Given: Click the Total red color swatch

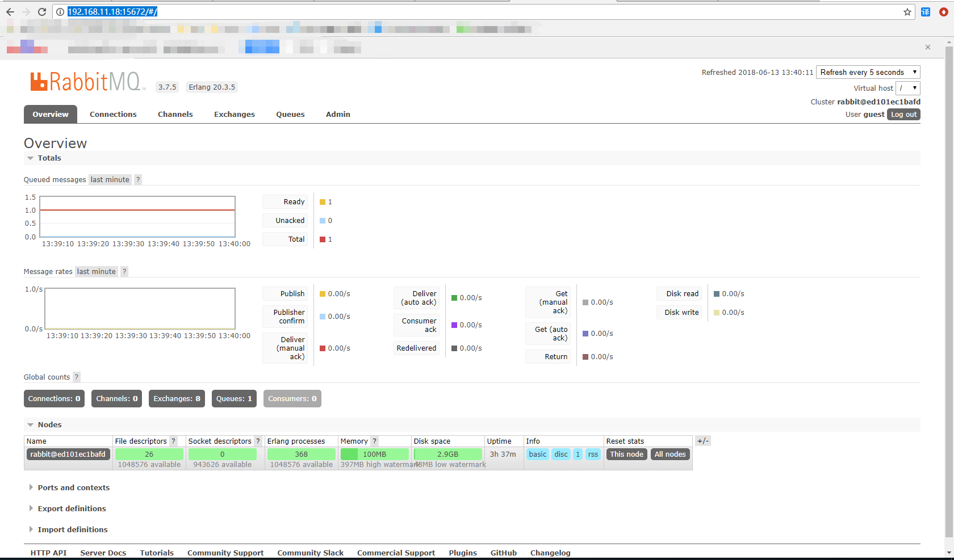Looking at the screenshot, I should click(x=323, y=239).
